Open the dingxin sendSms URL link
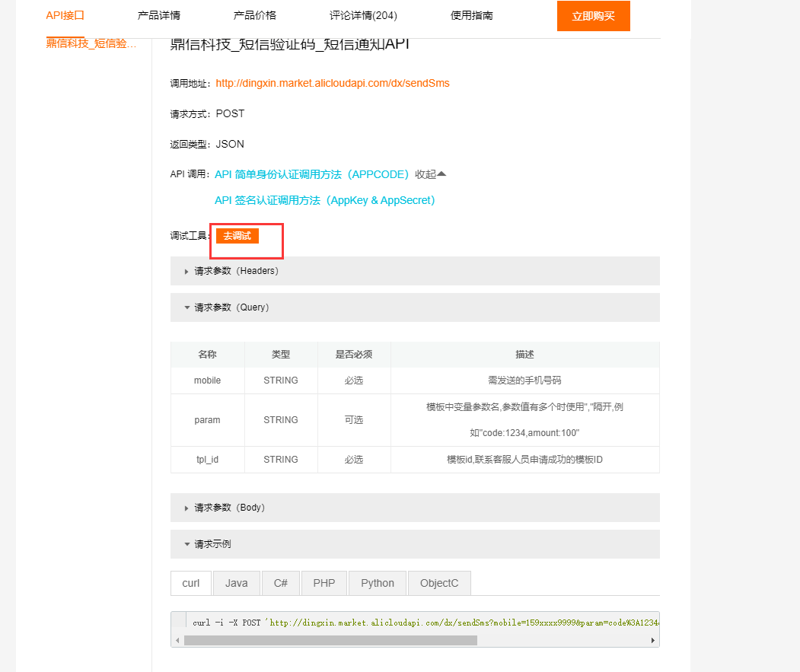This screenshot has width=800, height=672. point(333,83)
